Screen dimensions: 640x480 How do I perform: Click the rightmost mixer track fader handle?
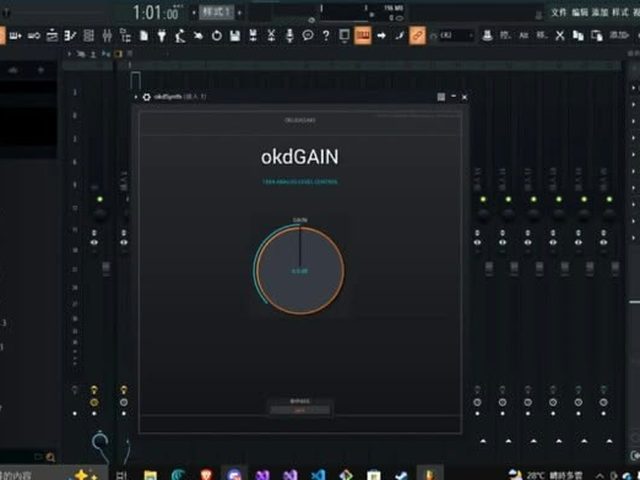615,268
